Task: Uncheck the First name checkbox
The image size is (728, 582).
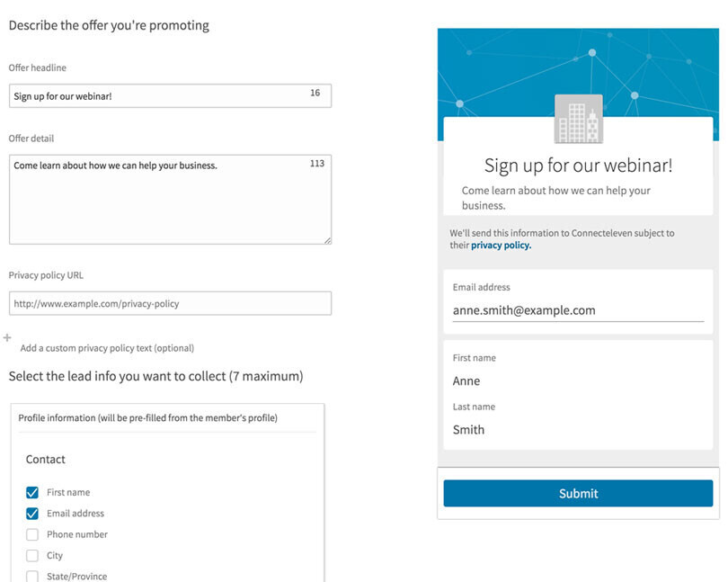Action: [31, 492]
